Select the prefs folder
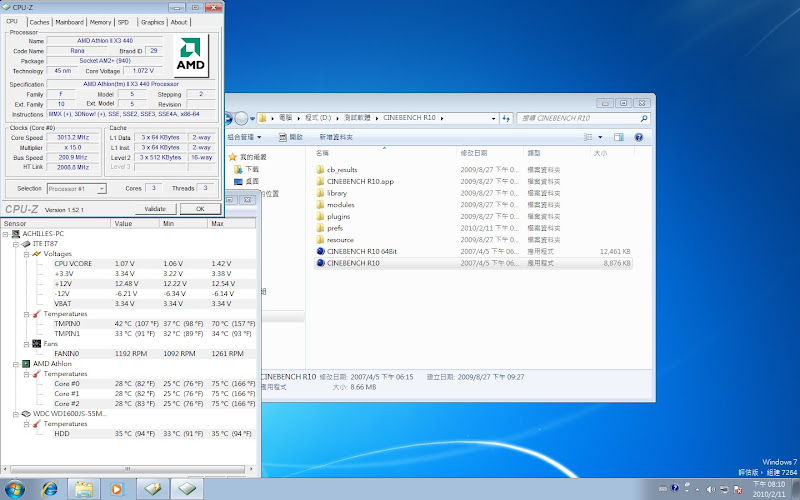This screenshot has width=800, height=500. point(335,229)
